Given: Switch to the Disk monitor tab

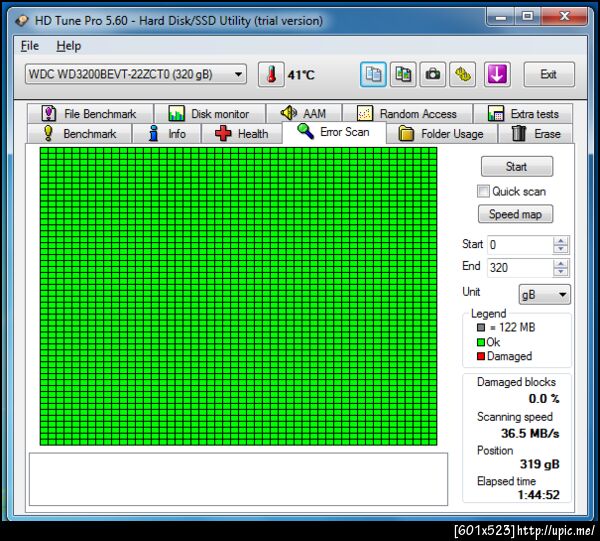Looking at the screenshot, I should tap(210, 114).
